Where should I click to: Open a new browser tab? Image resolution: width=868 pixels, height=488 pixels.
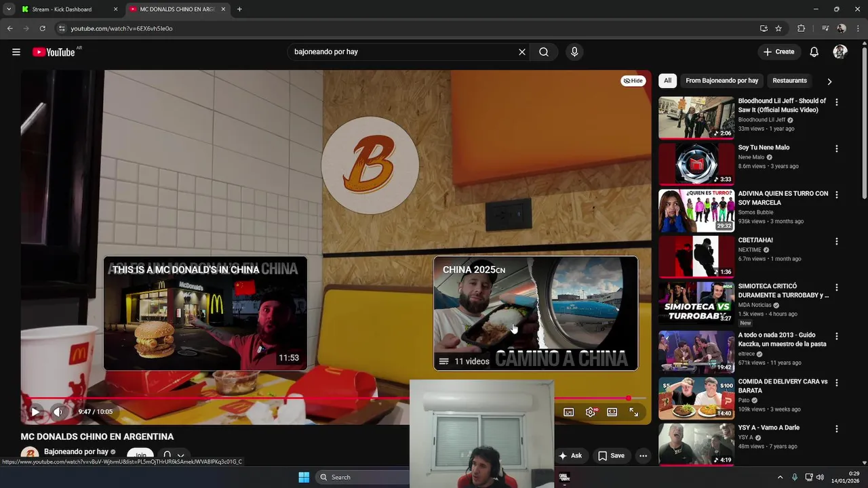[239, 9]
